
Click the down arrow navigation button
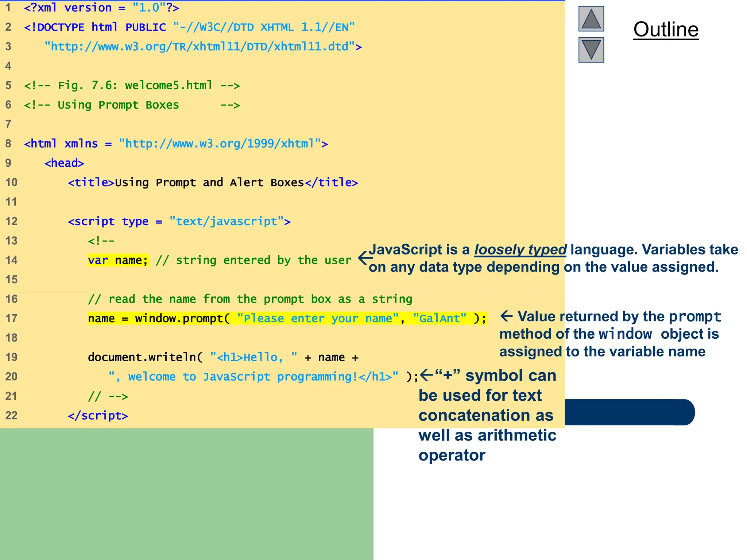point(591,50)
